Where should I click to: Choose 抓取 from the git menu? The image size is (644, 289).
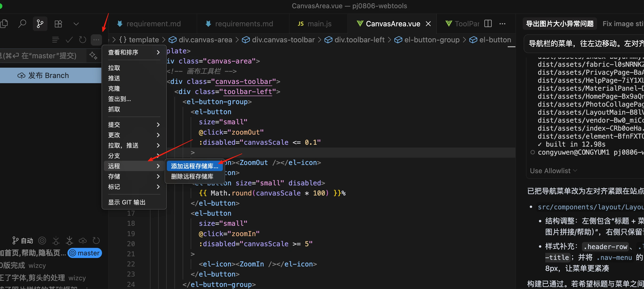pyautogui.click(x=134, y=109)
